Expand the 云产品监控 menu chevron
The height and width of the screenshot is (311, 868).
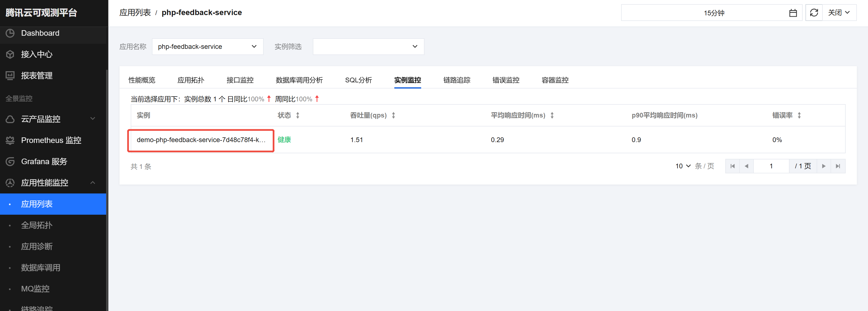(x=93, y=119)
